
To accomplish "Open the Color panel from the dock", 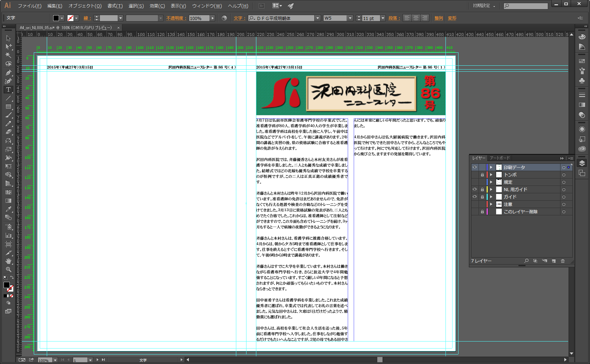I will 582,37.
